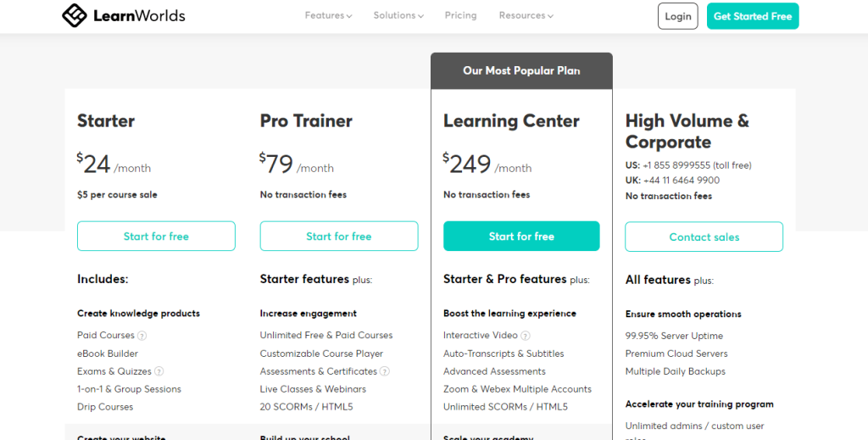868x440 pixels.
Task: Go to the Pricing page
Action: pyautogui.click(x=460, y=15)
